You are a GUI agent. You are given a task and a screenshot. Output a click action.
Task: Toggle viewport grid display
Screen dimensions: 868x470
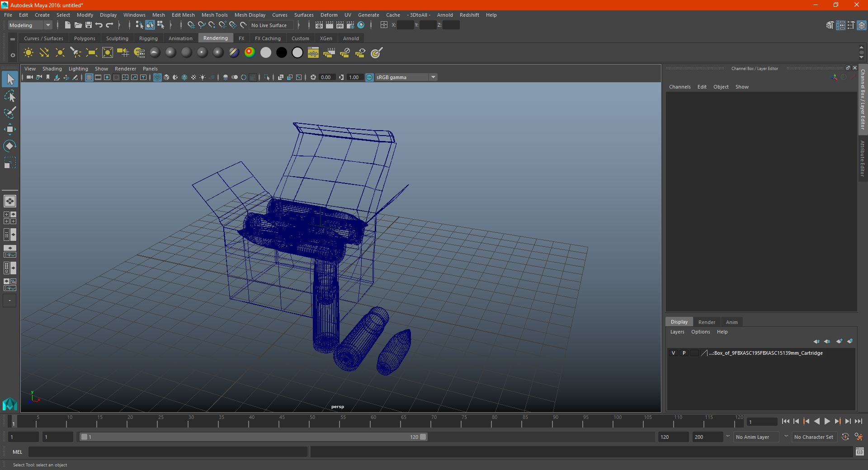click(x=89, y=77)
